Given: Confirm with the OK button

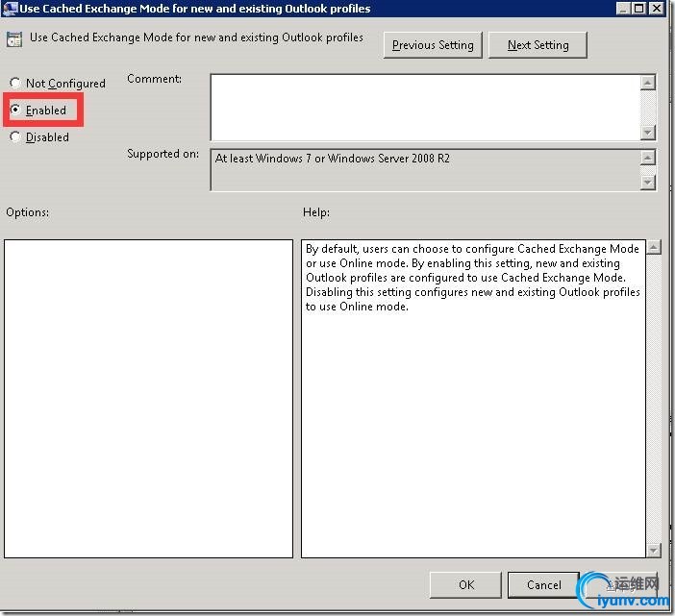Looking at the screenshot, I should pyautogui.click(x=465, y=584).
